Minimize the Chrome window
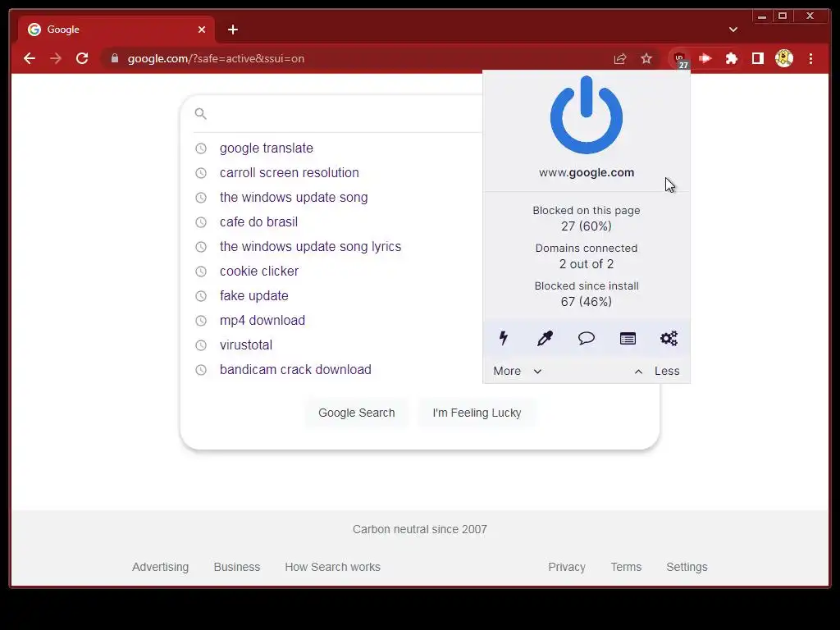The width and height of the screenshot is (840, 630). (x=762, y=16)
